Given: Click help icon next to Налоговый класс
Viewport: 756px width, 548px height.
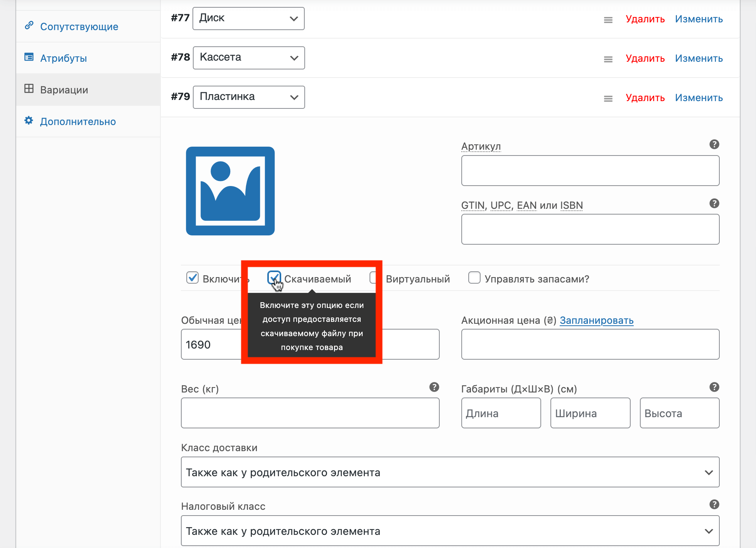Looking at the screenshot, I should click(x=714, y=504).
